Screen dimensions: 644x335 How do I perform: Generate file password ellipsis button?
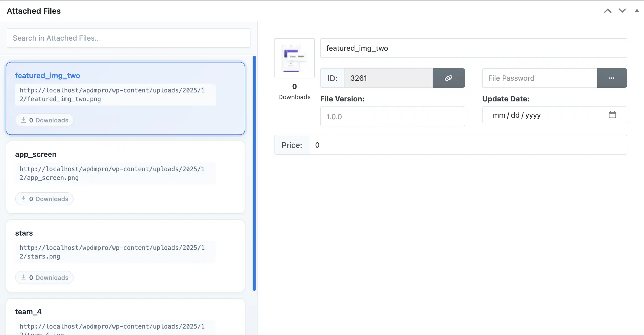coord(612,78)
